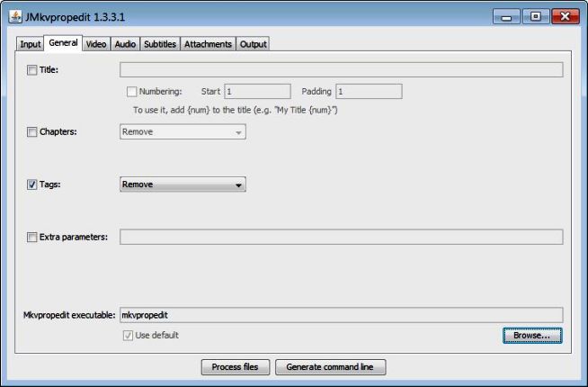This screenshot has height=387, width=588.
Task: Go to the Audio tab
Action: (x=125, y=44)
